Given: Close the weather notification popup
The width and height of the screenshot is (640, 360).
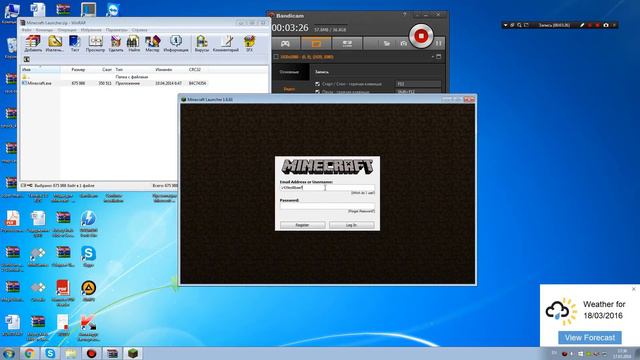Looking at the screenshot, I should tap(633, 289).
